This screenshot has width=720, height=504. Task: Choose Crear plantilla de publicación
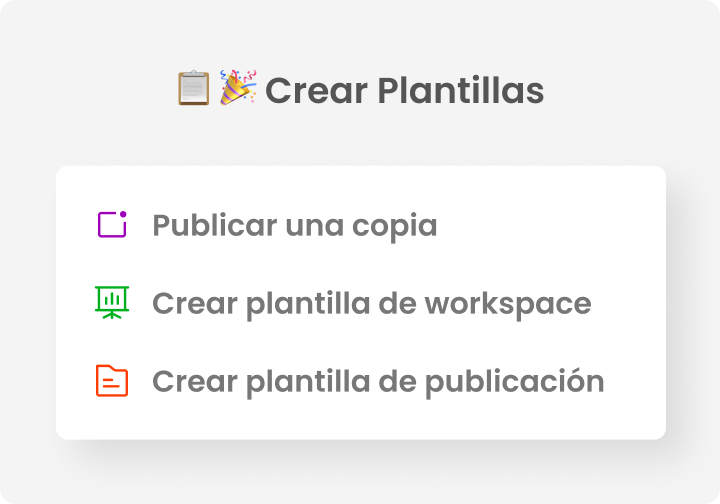(x=377, y=381)
